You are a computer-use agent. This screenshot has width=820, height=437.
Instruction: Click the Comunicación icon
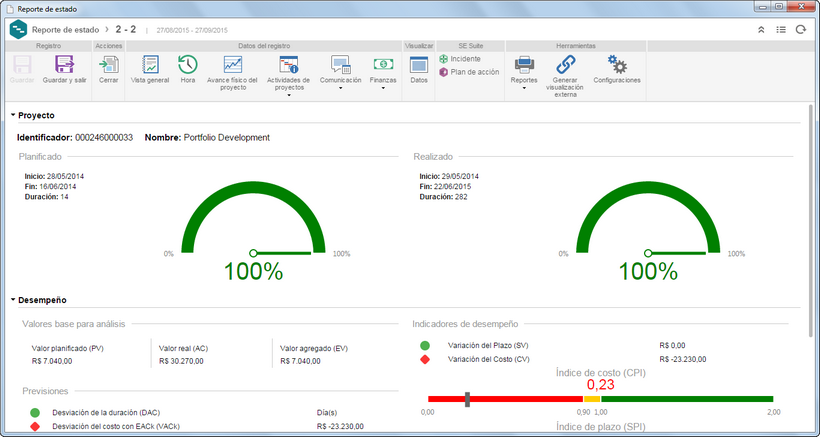click(340, 65)
